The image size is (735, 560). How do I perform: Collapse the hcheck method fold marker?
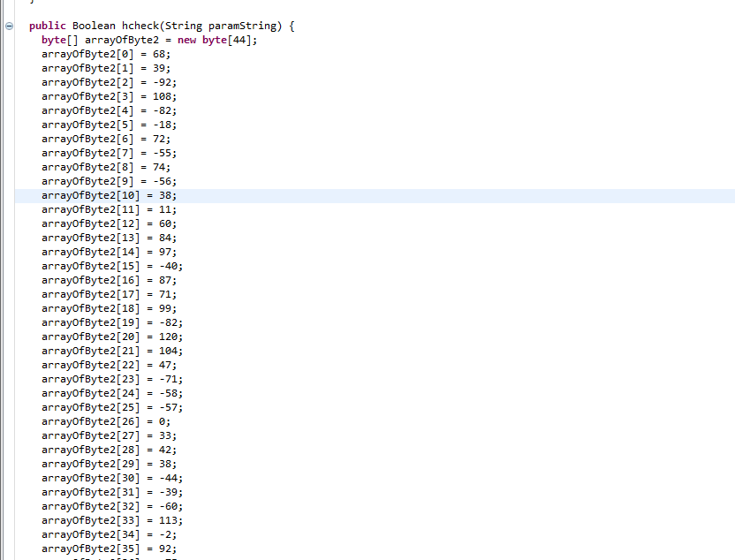[x=10, y=26]
